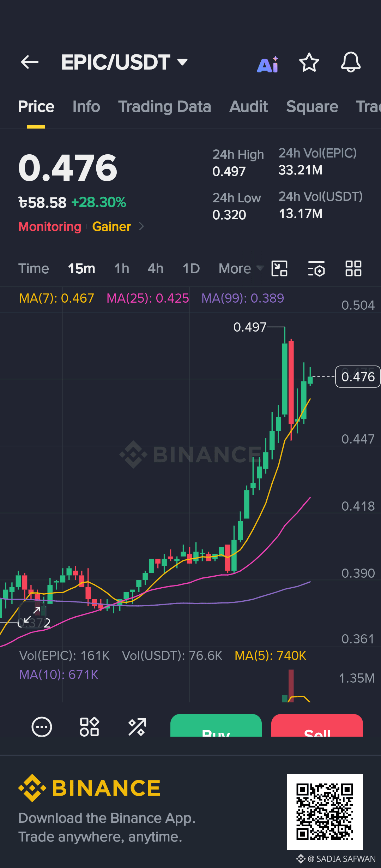Image resolution: width=381 pixels, height=868 pixels.
Task: Tap the Binance logo in the footer
Action: (90, 788)
